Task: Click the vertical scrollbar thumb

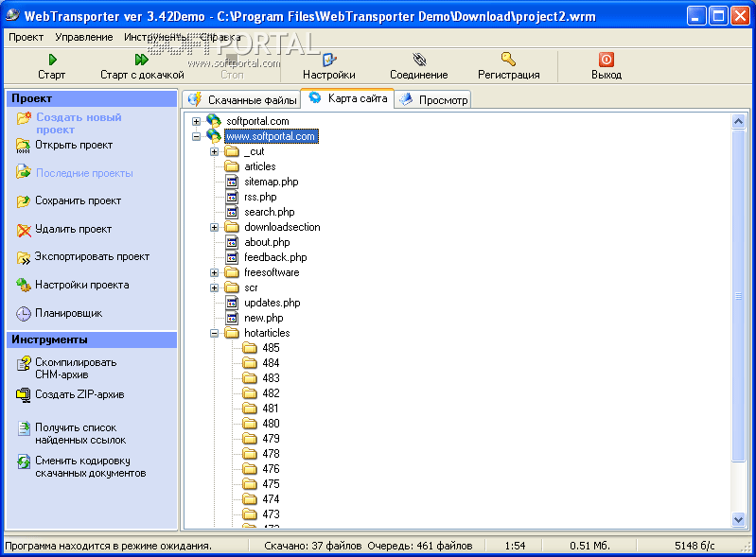Action: (738, 296)
